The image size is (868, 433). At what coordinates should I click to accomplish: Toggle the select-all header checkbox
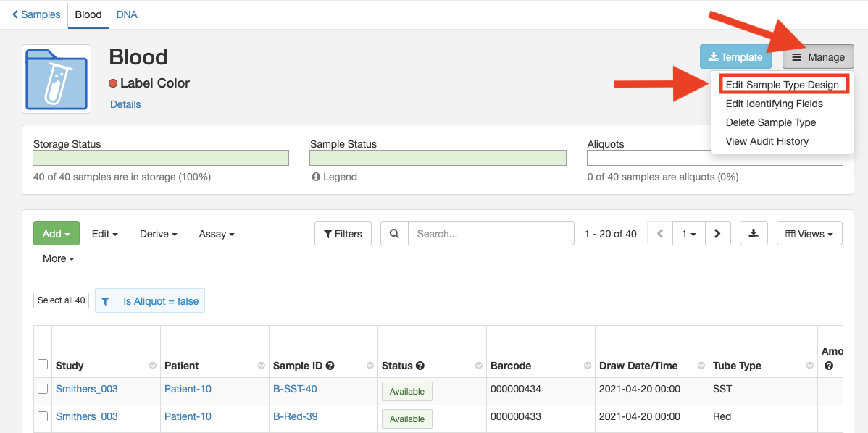tap(43, 365)
